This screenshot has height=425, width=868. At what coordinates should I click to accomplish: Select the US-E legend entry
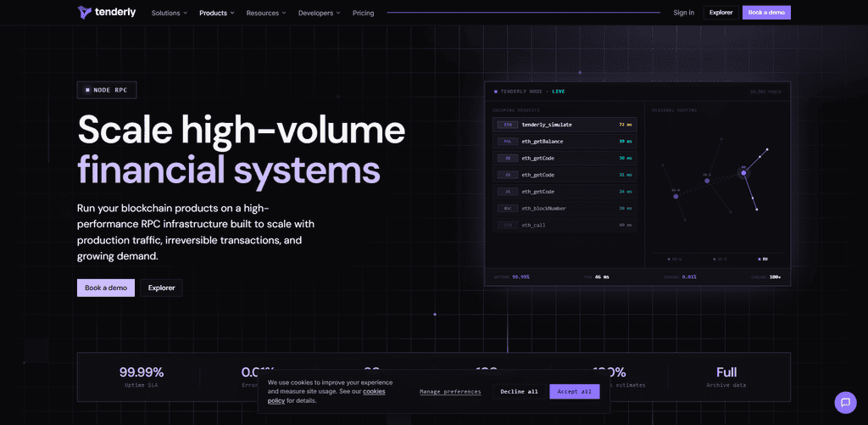point(719,259)
